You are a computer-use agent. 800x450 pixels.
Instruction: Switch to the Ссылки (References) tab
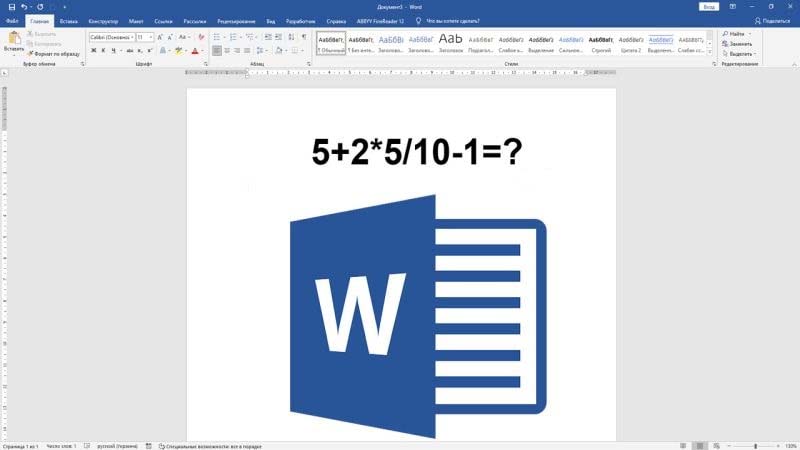[163, 21]
